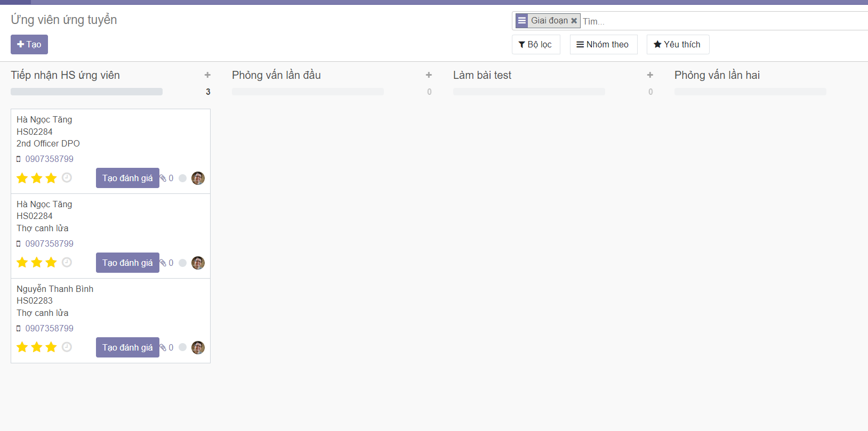Set first priority star on Nguyễn Thanh Bình card
The height and width of the screenshot is (431, 868).
click(x=22, y=347)
